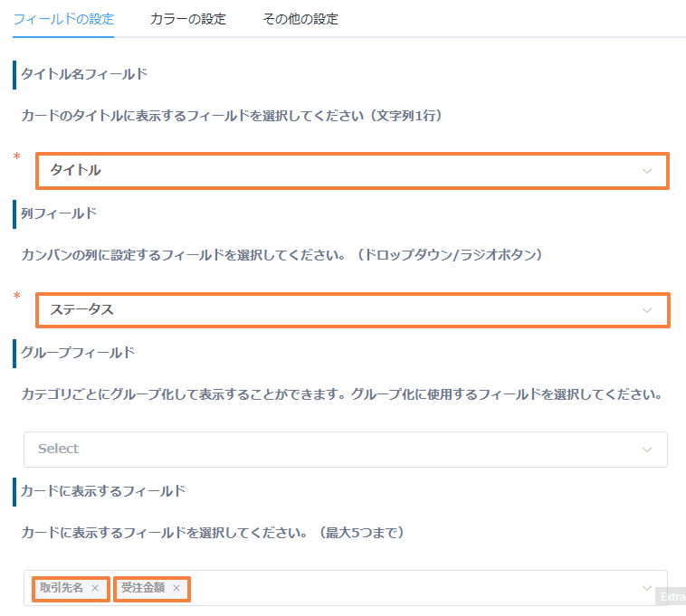Viewport: 686px width, 616px height.
Task: Click the グループフィールド section heading
Action: 78,353
